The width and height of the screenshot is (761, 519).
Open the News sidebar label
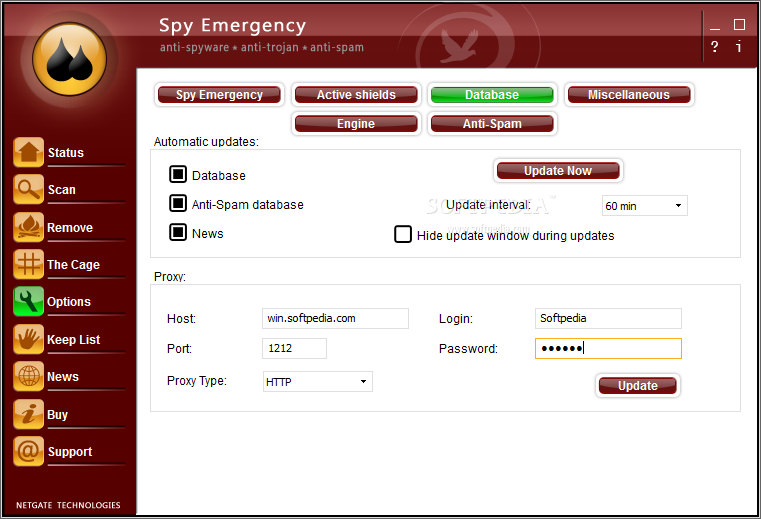click(63, 377)
